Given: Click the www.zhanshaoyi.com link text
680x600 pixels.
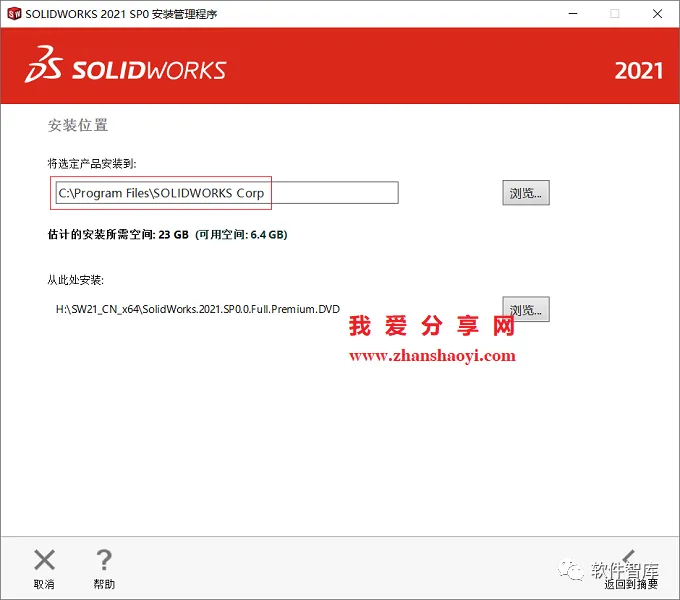Looking at the screenshot, I should click(432, 356).
